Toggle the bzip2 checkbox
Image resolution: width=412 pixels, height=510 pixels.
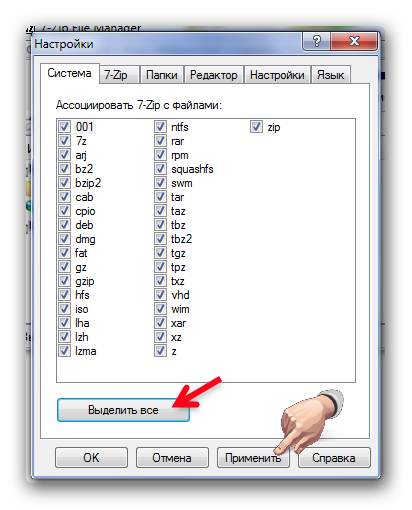pyautogui.click(x=64, y=183)
